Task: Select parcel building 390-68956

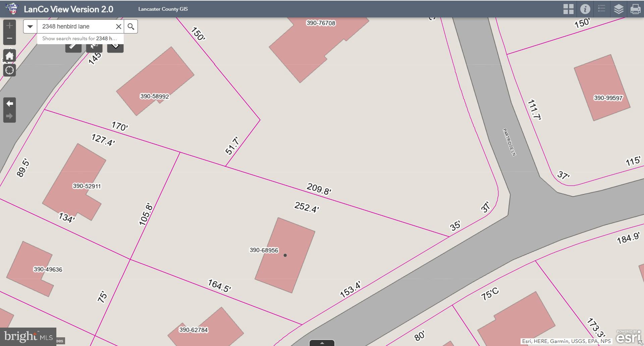Action: (285, 265)
